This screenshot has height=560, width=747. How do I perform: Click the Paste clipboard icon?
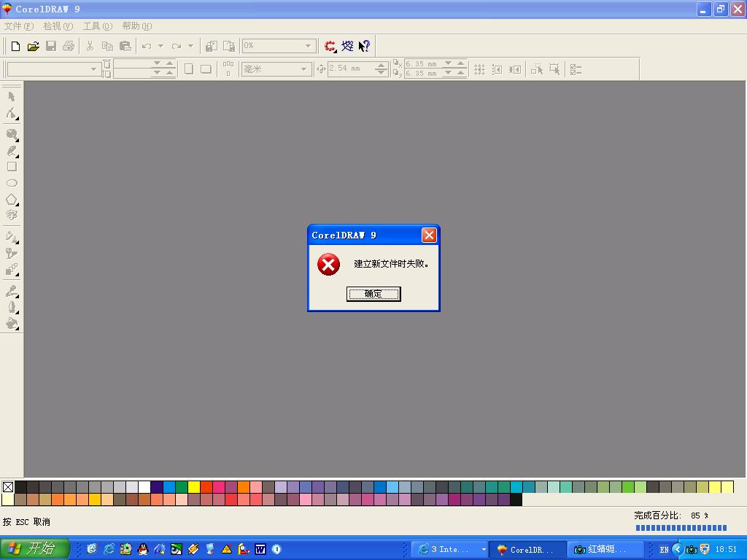[125, 46]
